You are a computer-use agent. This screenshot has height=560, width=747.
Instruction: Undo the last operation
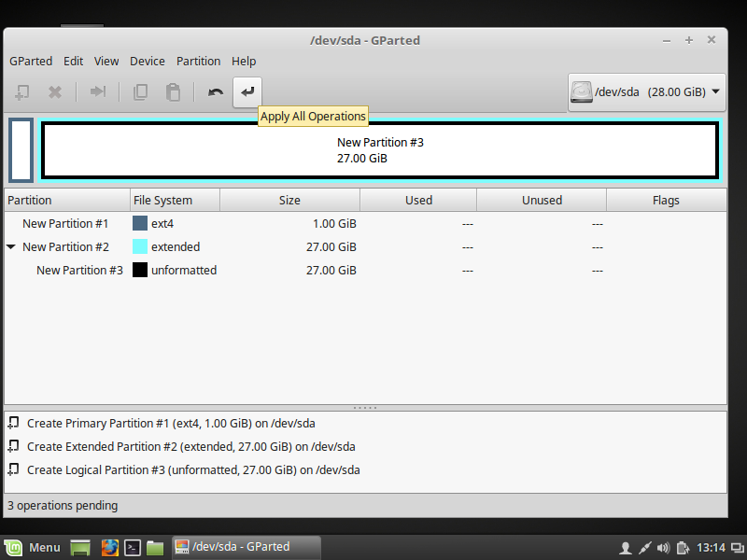coord(216,91)
